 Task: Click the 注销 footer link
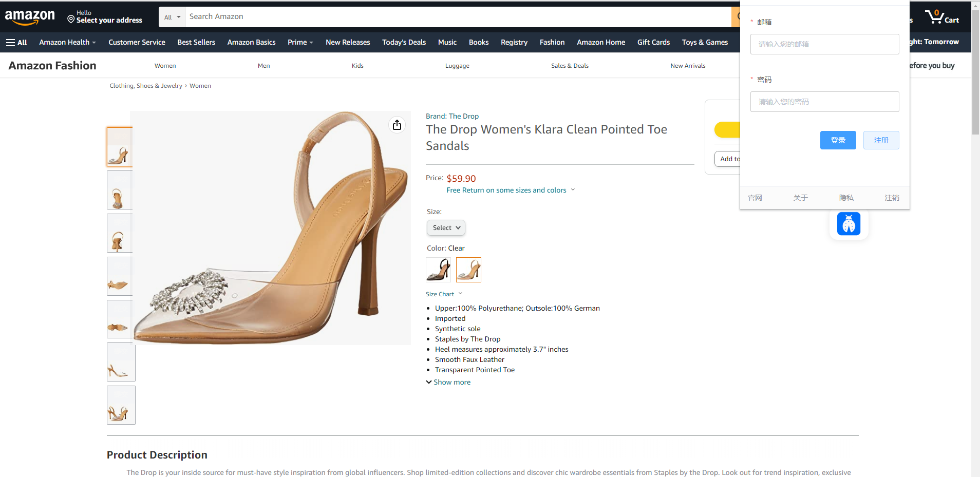click(x=892, y=198)
